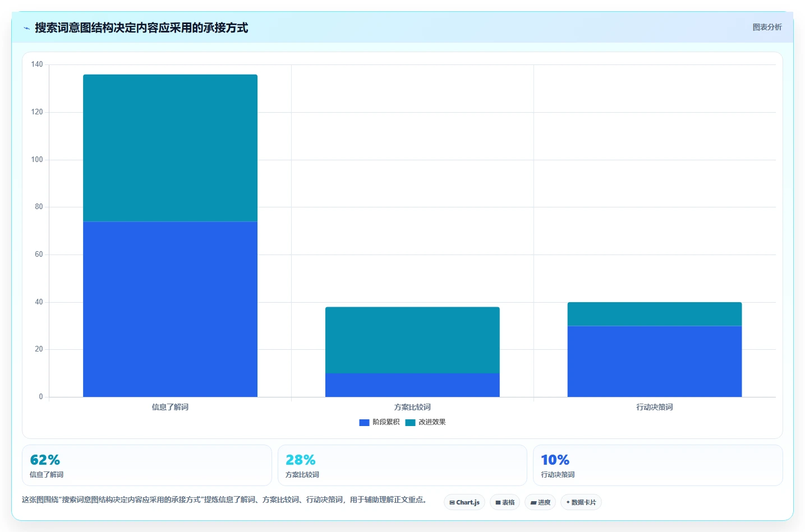Click the teal bar segment for 方案比较词
Screen dimensions: 805x532
pyautogui.click(x=412, y=340)
